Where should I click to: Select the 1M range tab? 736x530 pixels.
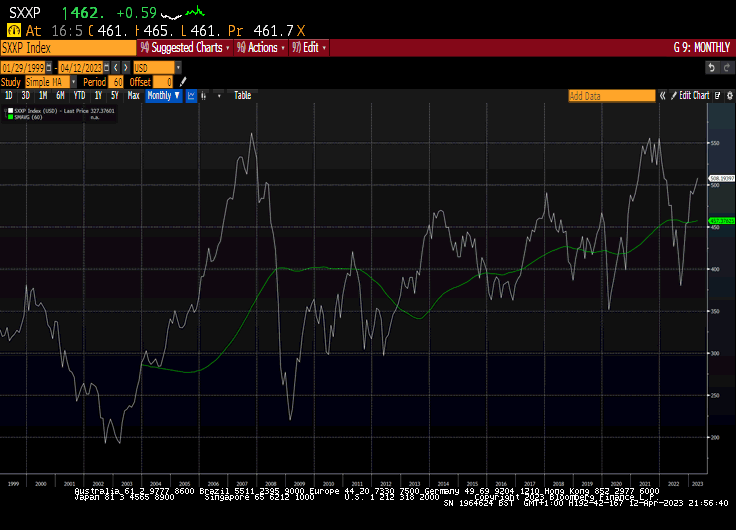click(x=43, y=96)
